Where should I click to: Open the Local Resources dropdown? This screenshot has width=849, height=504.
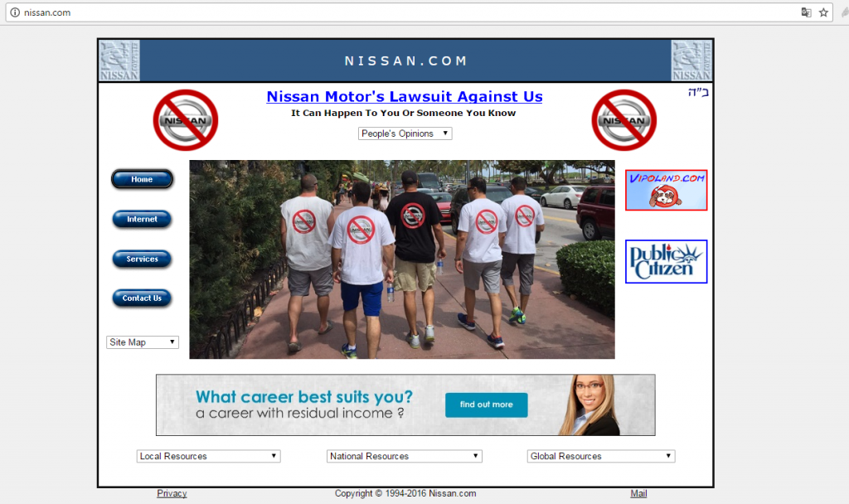(x=208, y=457)
